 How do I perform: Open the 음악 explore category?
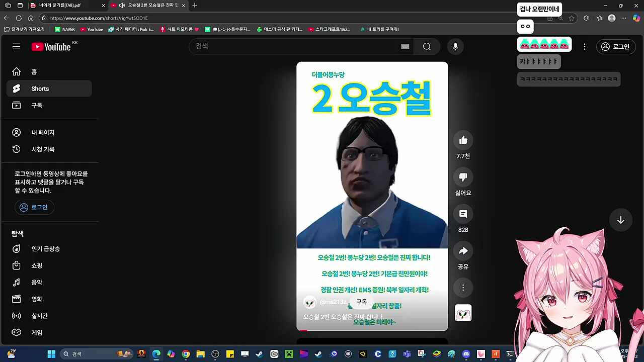point(49,283)
